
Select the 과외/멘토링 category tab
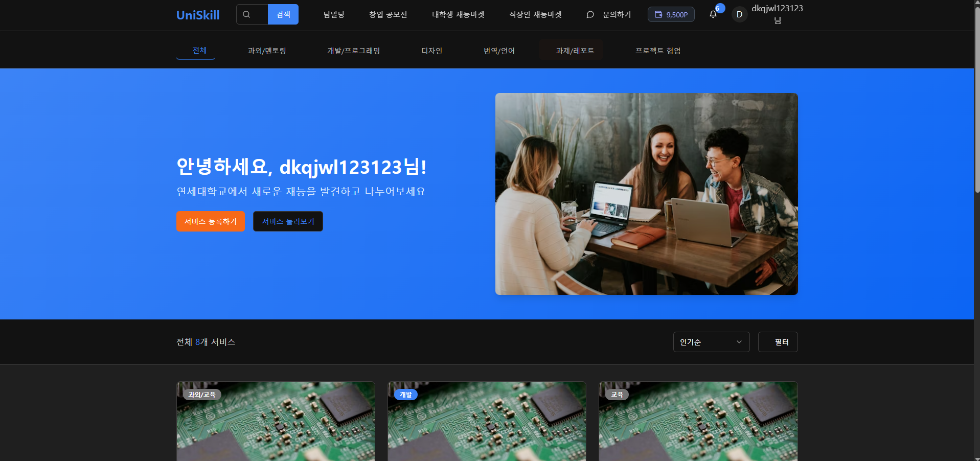coord(267,51)
